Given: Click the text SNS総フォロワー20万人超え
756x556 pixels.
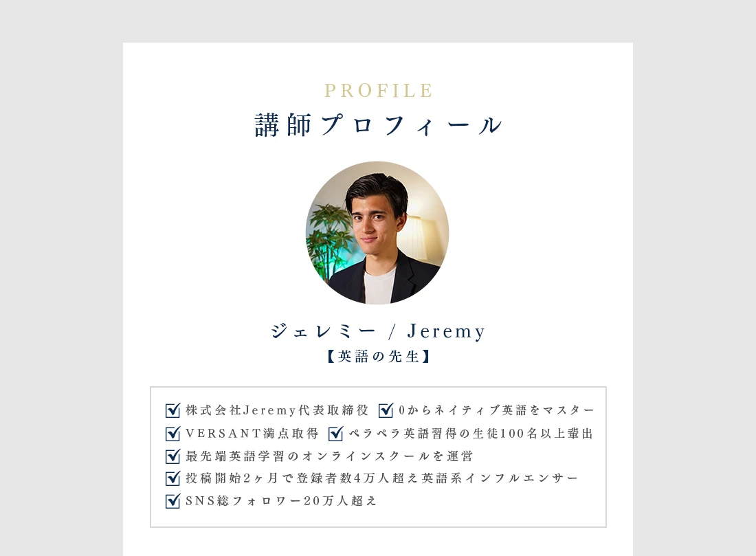Looking at the screenshot, I should 280,501.
